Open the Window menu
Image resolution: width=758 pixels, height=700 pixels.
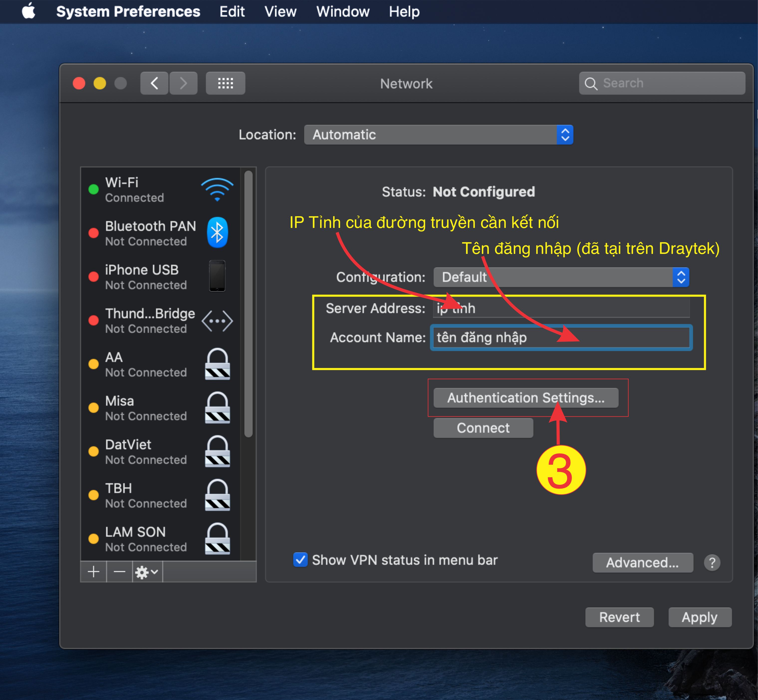[343, 12]
